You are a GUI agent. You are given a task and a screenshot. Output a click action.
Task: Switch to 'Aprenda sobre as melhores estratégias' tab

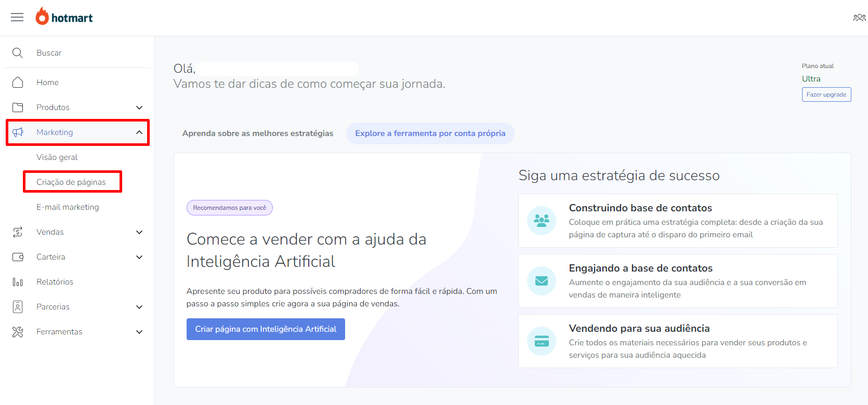tap(258, 133)
